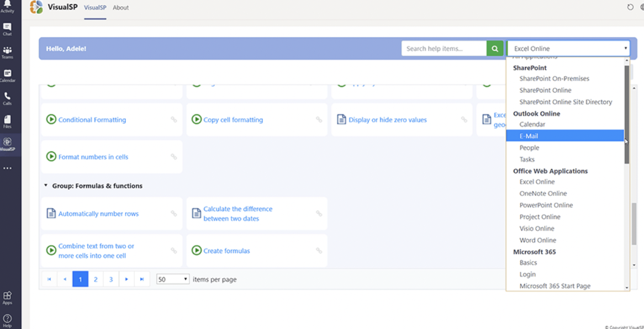Screen dimensions: 644x329
Task: Open the Excel Online application dropdown
Action: point(568,49)
